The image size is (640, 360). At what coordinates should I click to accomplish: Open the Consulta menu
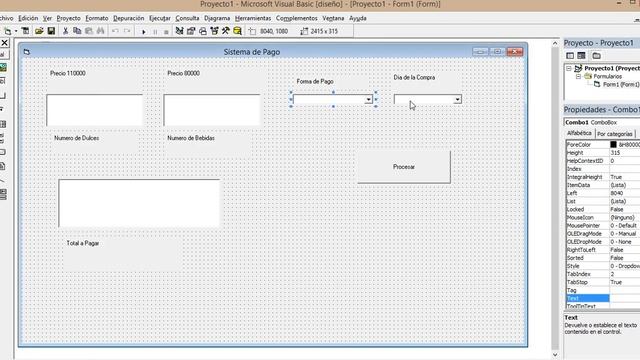coord(187,18)
